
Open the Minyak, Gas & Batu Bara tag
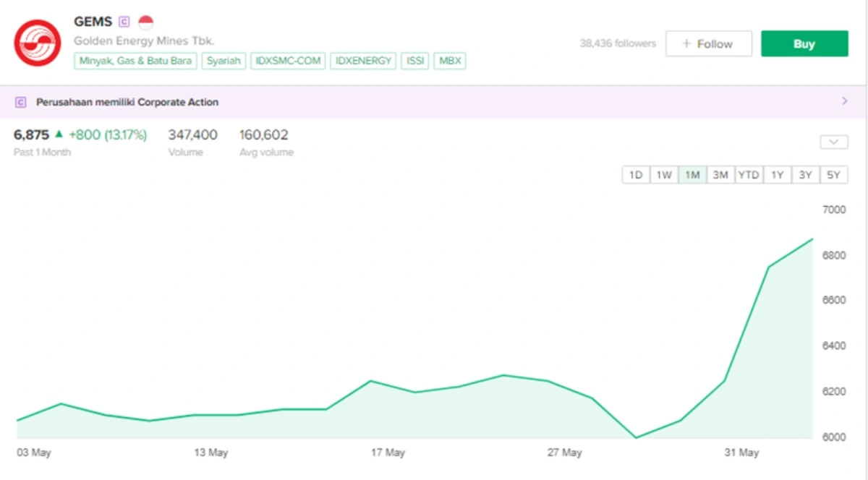(135, 61)
